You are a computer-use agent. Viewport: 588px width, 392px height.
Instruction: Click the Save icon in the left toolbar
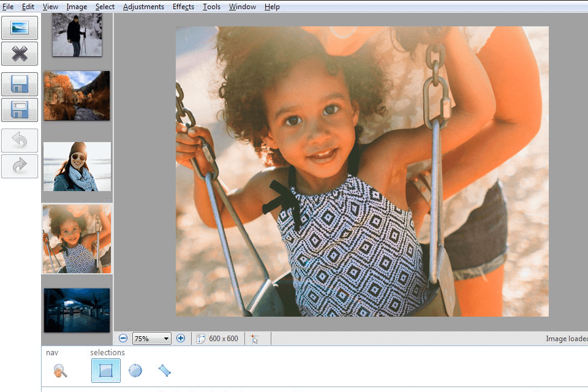[19, 84]
